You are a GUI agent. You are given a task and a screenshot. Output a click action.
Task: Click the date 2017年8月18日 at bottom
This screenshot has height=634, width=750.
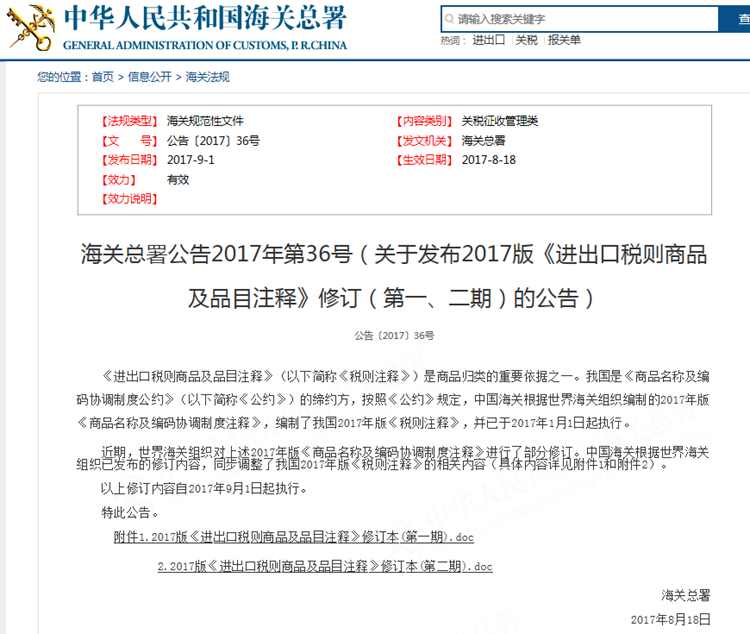point(670,620)
